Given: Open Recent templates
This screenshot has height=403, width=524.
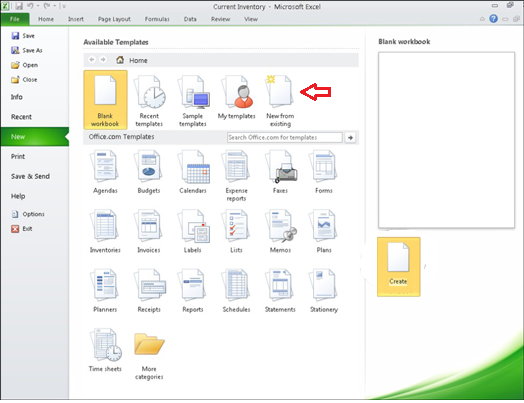Looking at the screenshot, I should pyautogui.click(x=149, y=100).
